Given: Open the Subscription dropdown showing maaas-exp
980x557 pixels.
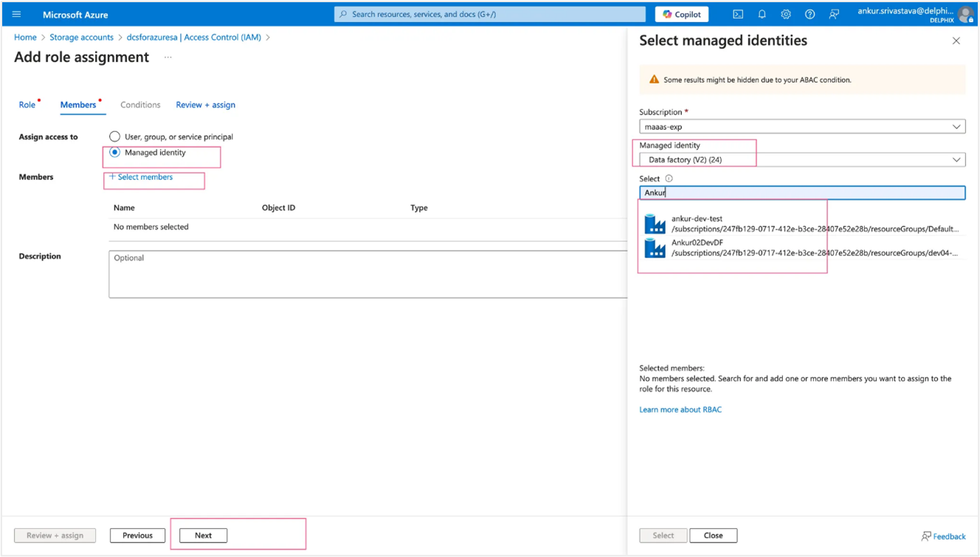Looking at the screenshot, I should pos(801,125).
